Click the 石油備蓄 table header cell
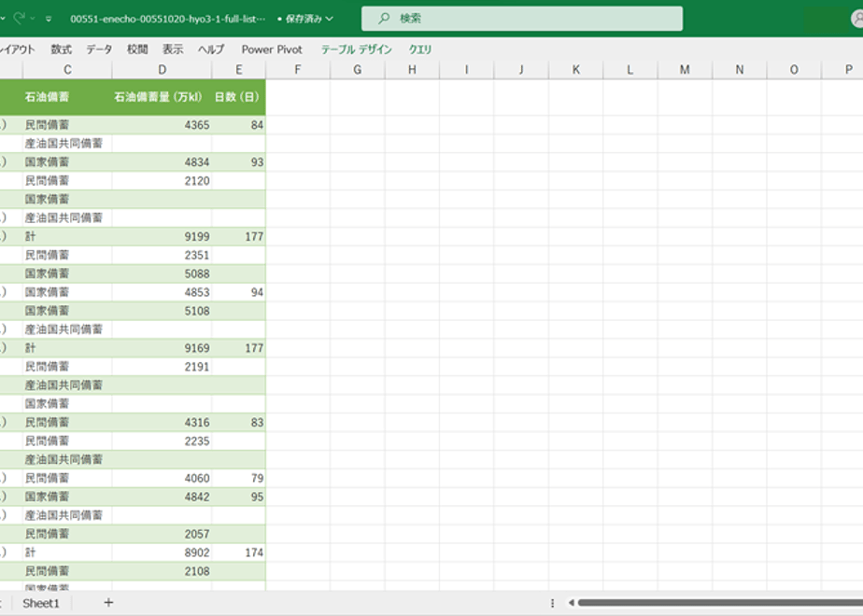 67,97
